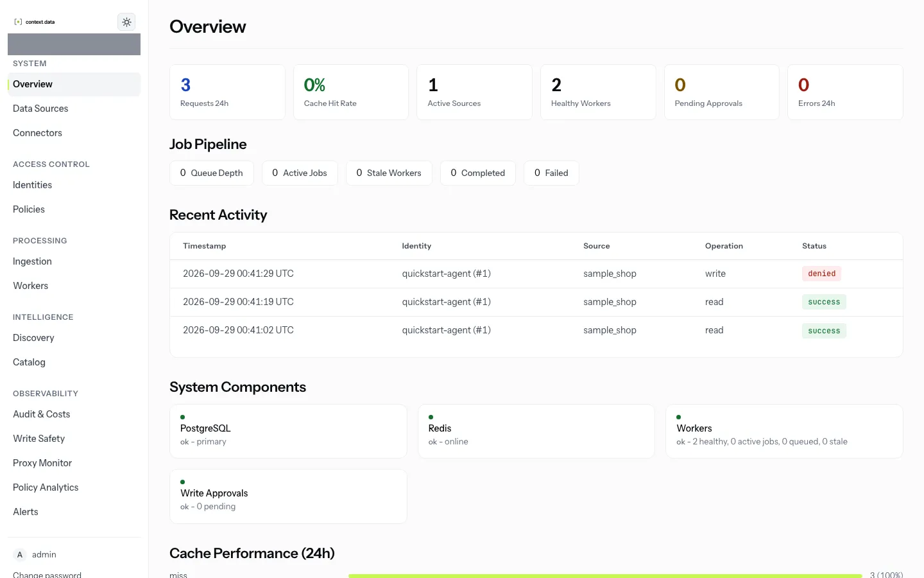This screenshot has width=924, height=578.
Task: Click quickstart-agent (#1) in the write row
Action: click(447, 274)
